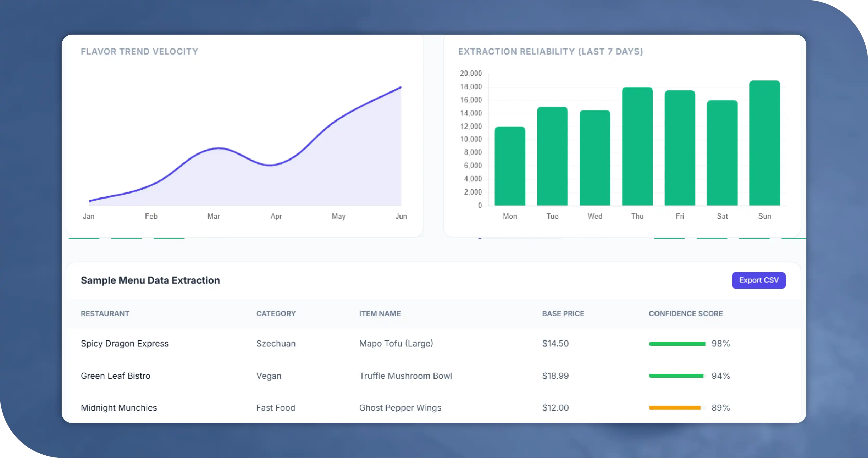The image size is (868, 458).
Task: Click the Monday bar in reliability chart
Action: [510, 166]
